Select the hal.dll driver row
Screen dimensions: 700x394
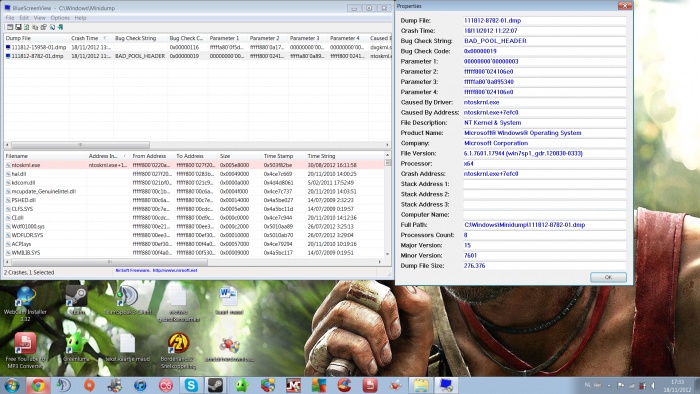coord(194,174)
